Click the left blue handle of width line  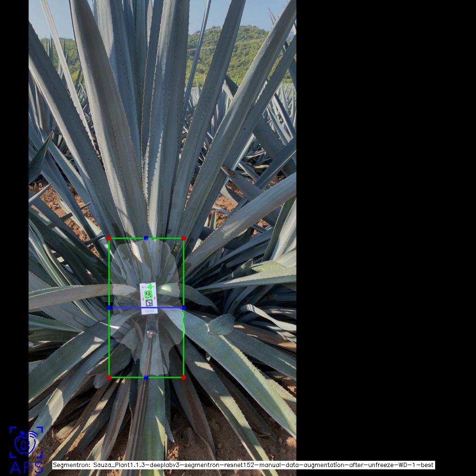109,308
